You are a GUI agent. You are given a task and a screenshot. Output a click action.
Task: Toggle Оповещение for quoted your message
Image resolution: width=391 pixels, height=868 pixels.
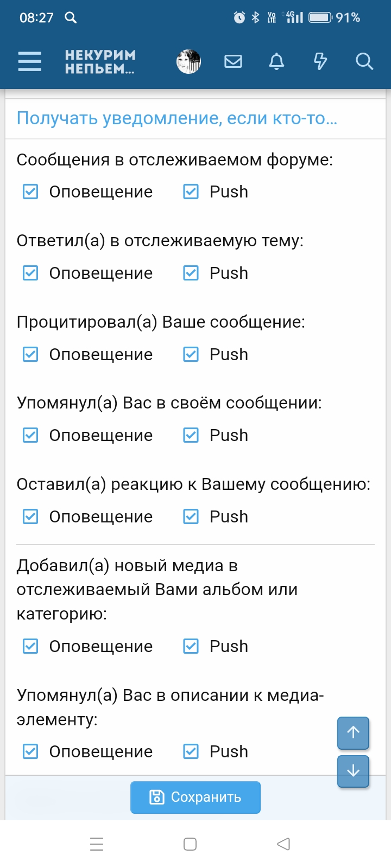click(x=30, y=354)
